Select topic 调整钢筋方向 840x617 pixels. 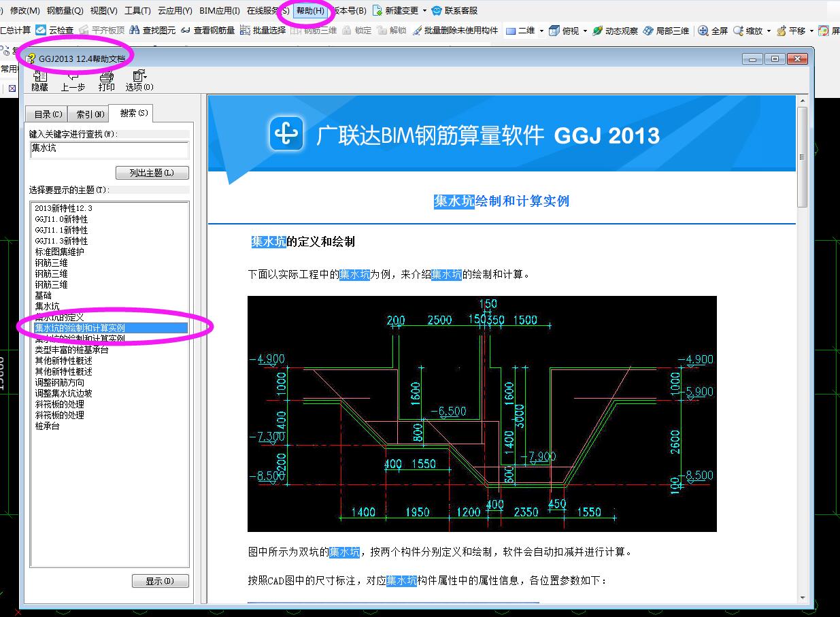point(59,382)
